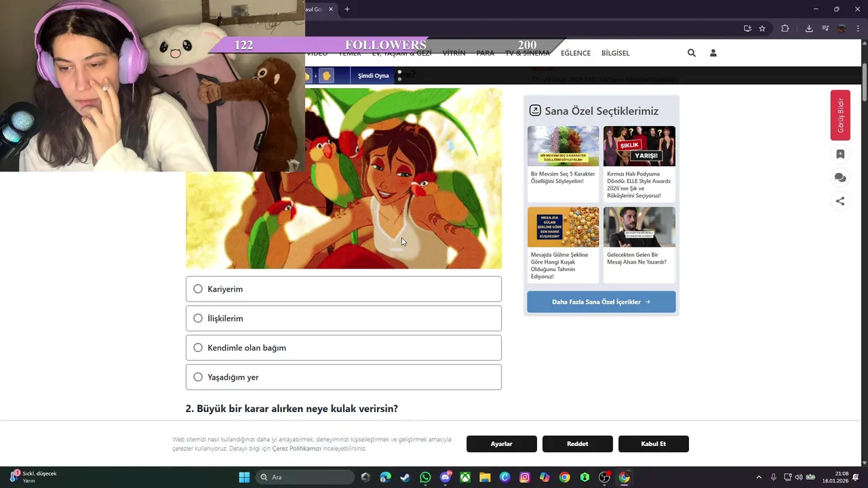Open the EĞLENCE menu item
The image size is (868, 488).
click(x=576, y=53)
